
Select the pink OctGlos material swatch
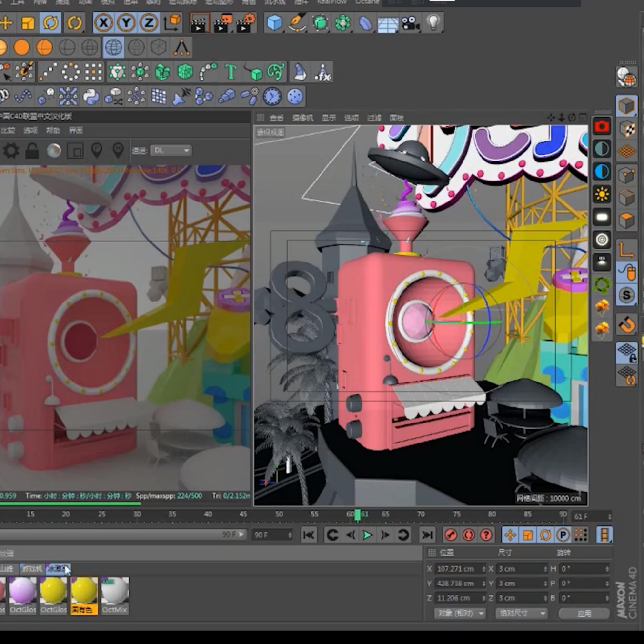22,595
